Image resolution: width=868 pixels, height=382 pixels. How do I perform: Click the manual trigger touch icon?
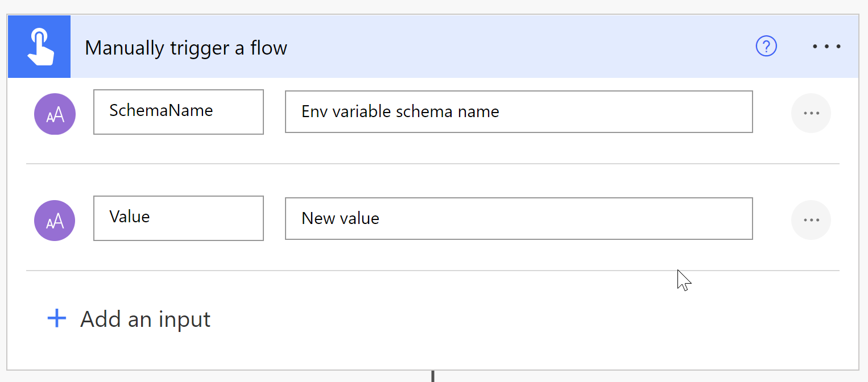tap(39, 46)
